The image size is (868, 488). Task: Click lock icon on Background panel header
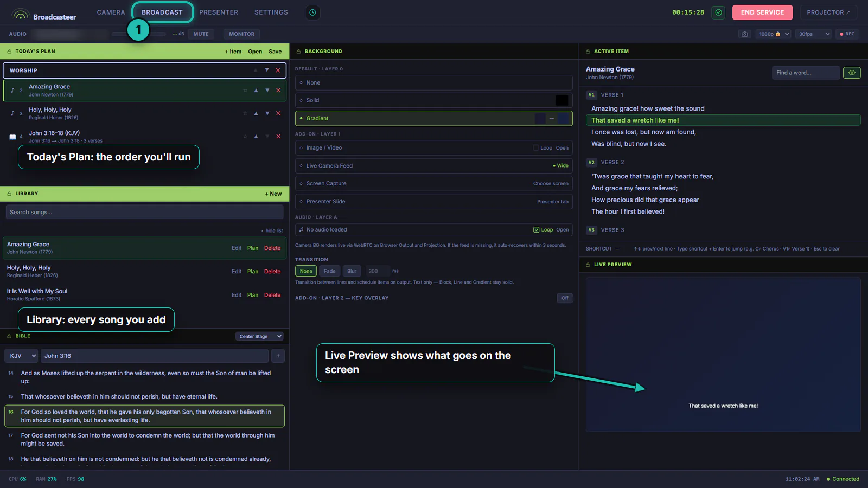298,52
